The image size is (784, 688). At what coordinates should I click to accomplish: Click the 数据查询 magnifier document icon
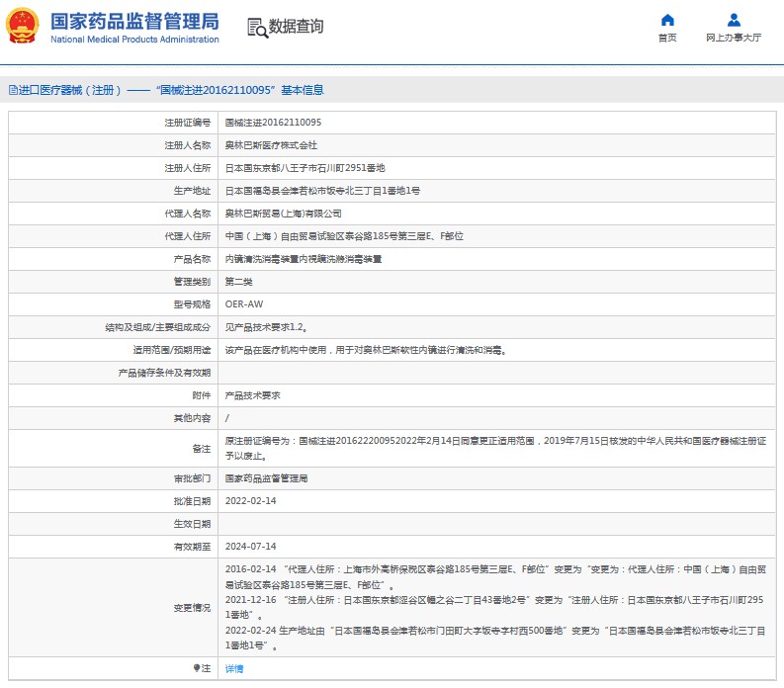pos(257,28)
